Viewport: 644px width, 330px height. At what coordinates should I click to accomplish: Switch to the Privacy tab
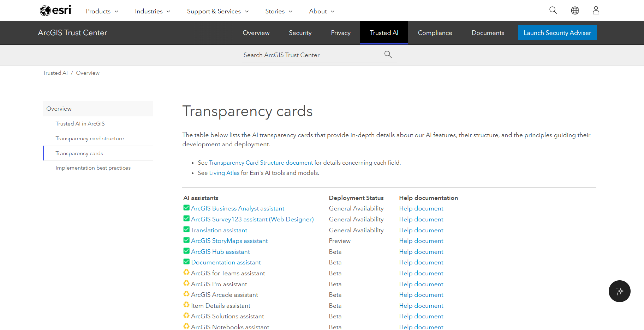coord(341,33)
